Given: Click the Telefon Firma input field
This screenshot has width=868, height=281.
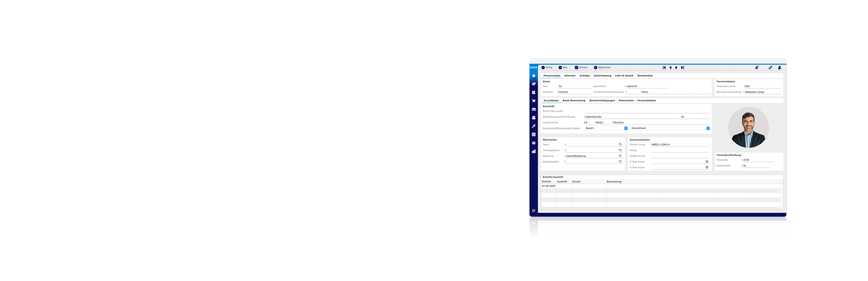Looking at the screenshot, I should click(679, 144).
